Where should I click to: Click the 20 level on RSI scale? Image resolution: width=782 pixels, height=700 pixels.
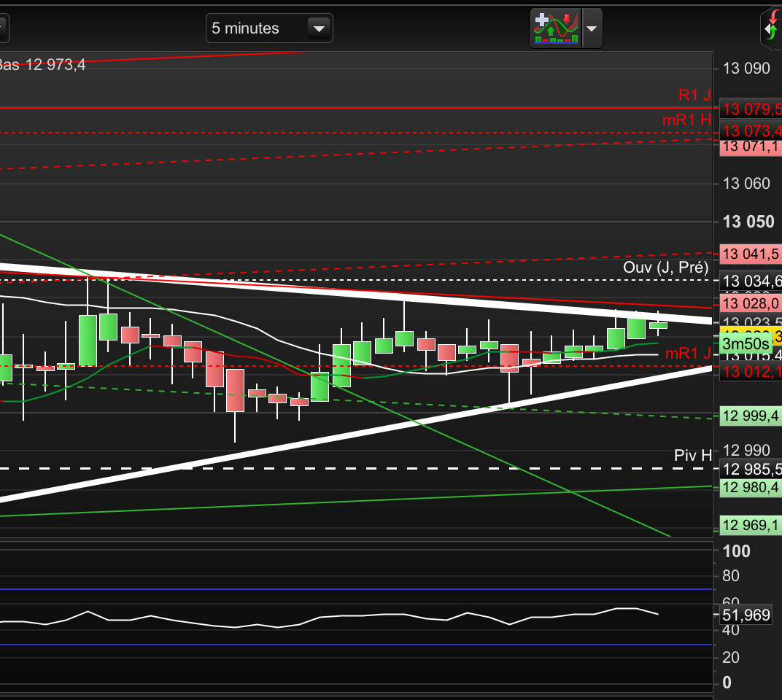(x=731, y=657)
